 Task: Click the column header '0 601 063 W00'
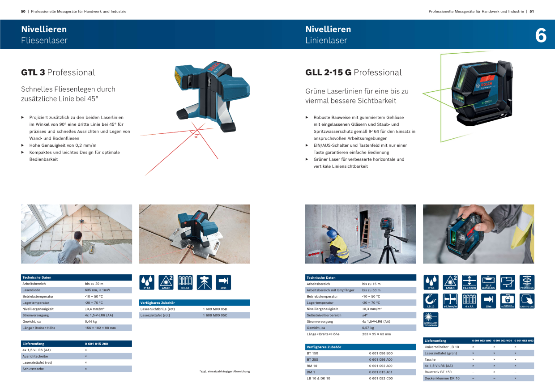482,341
